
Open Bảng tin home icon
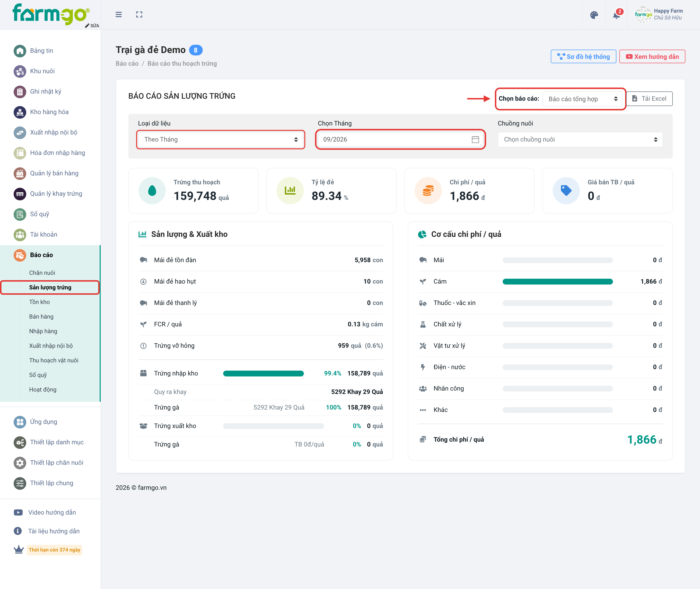point(20,51)
